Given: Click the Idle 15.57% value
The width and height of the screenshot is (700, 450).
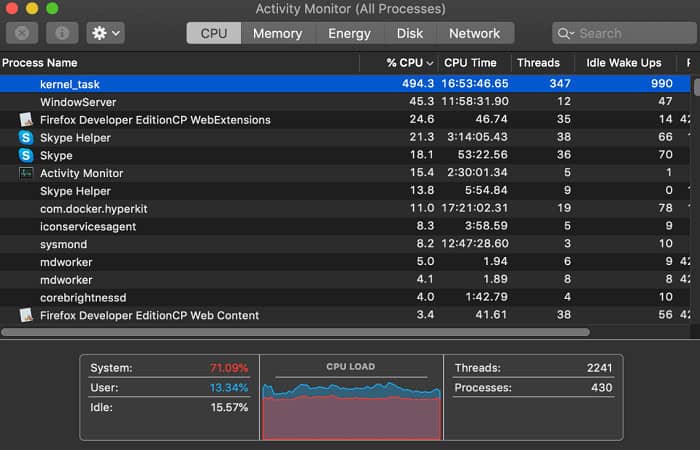Looking at the screenshot, I should [x=229, y=408].
